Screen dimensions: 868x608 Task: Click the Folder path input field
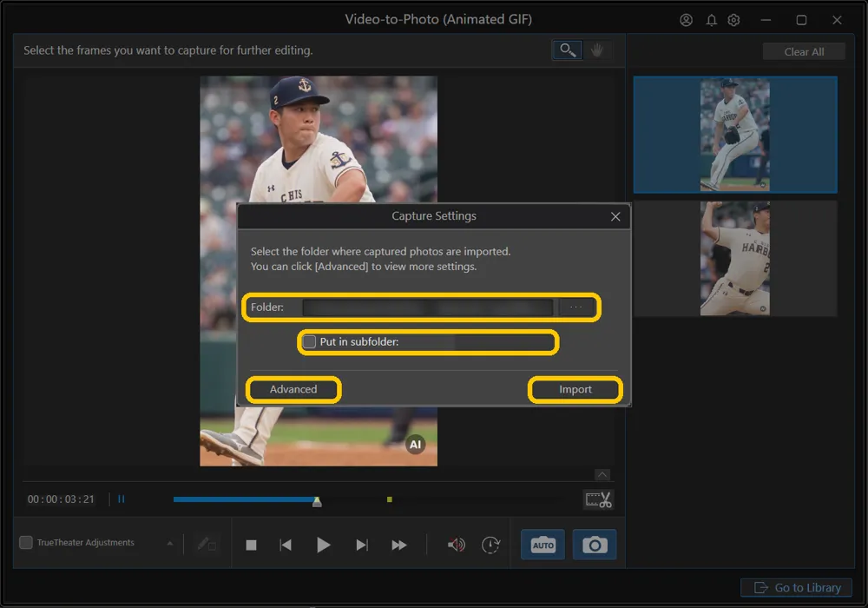click(x=427, y=307)
